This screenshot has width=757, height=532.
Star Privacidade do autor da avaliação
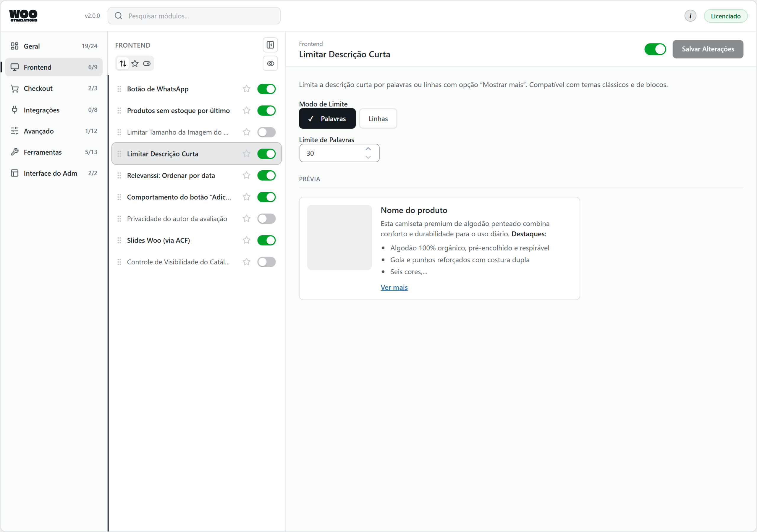click(246, 219)
